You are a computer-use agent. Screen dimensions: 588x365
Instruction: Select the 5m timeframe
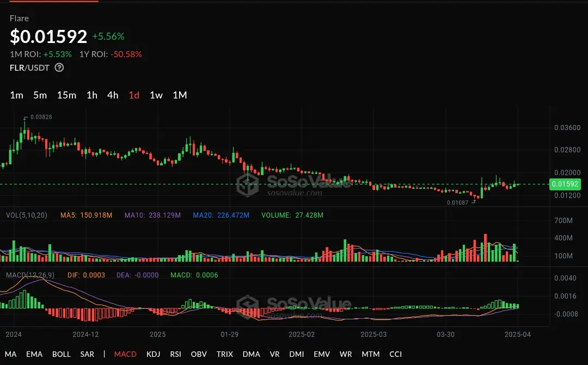coord(40,95)
